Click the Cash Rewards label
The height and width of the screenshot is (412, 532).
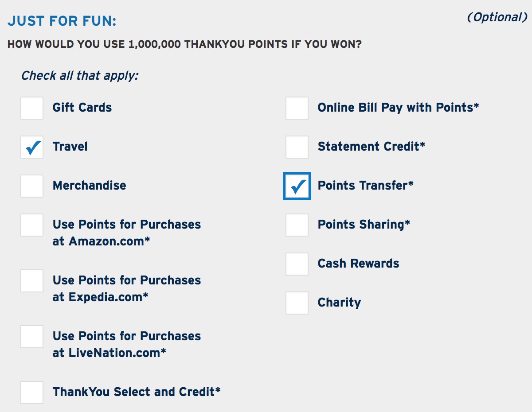tap(358, 264)
